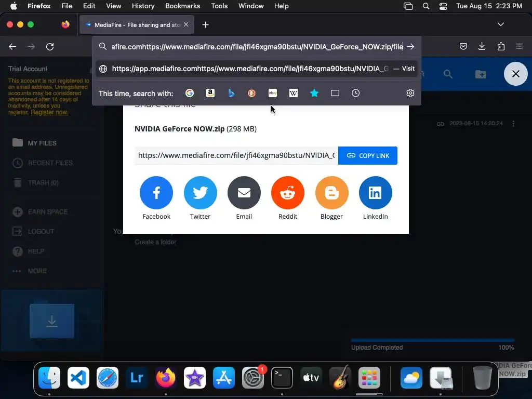
Task: Share the file via Email icon
Action: click(244, 193)
